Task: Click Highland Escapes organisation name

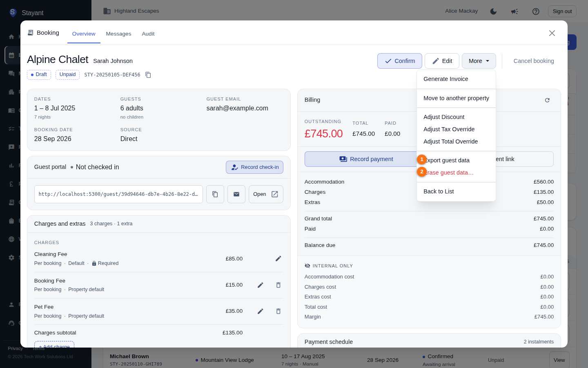Action: click(137, 11)
